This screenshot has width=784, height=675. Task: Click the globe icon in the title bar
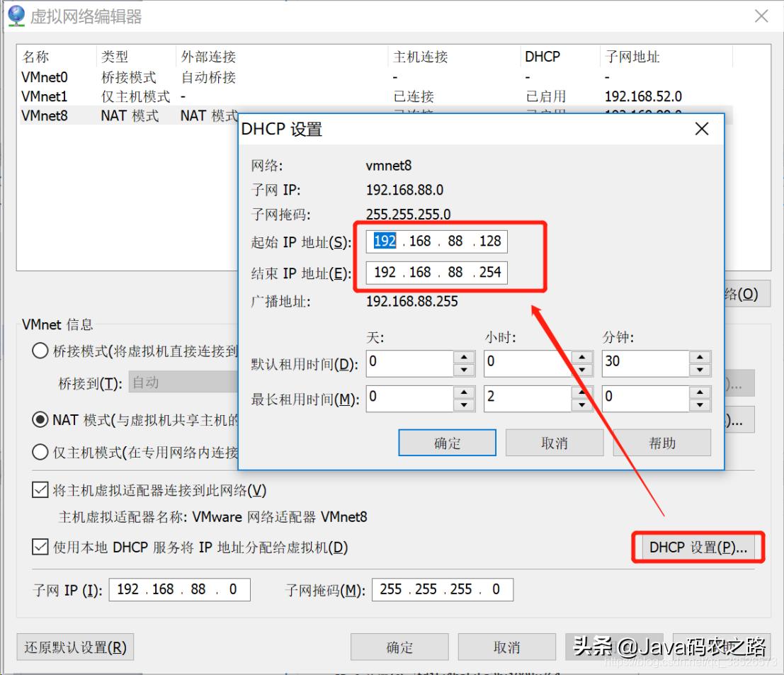click(x=15, y=15)
